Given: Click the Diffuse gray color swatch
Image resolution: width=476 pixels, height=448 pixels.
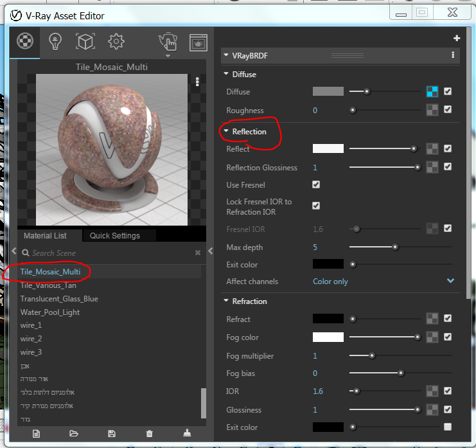Looking at the screenshot, I should [328, 91].
